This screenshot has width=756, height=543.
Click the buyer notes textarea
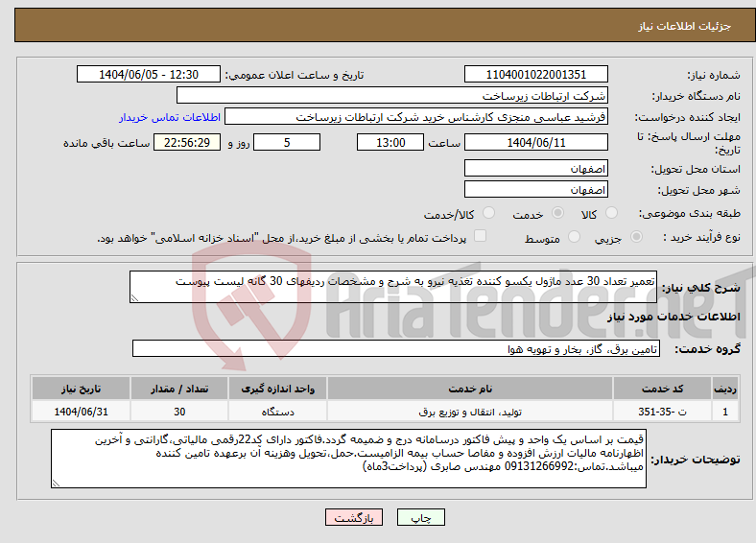pyautogui.click(x=348, y=459)
